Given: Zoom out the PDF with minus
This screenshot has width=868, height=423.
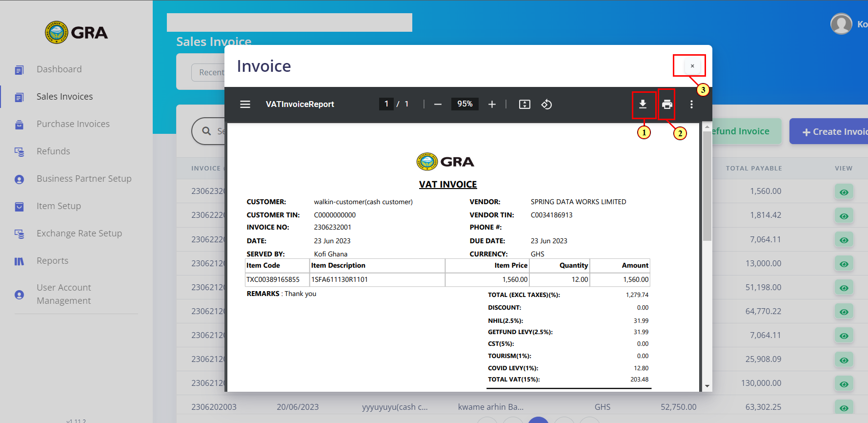Looking at the screenshot, I should click(438, 104).
